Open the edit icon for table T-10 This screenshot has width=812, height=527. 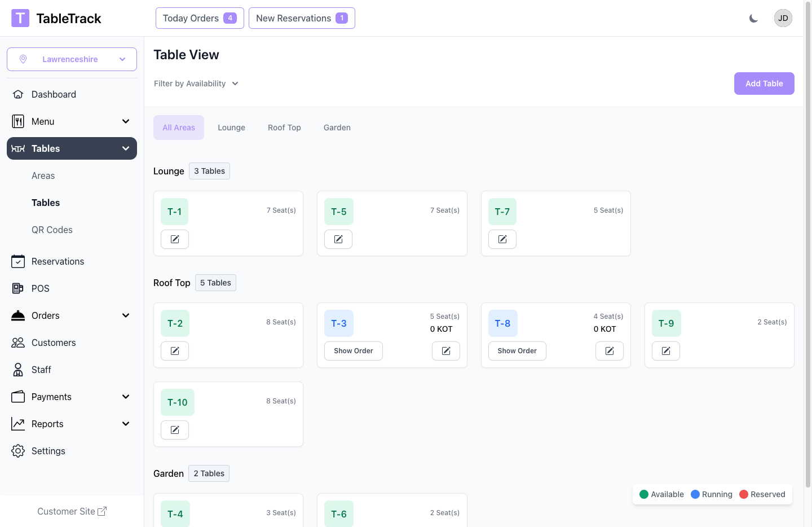(175, 430)
